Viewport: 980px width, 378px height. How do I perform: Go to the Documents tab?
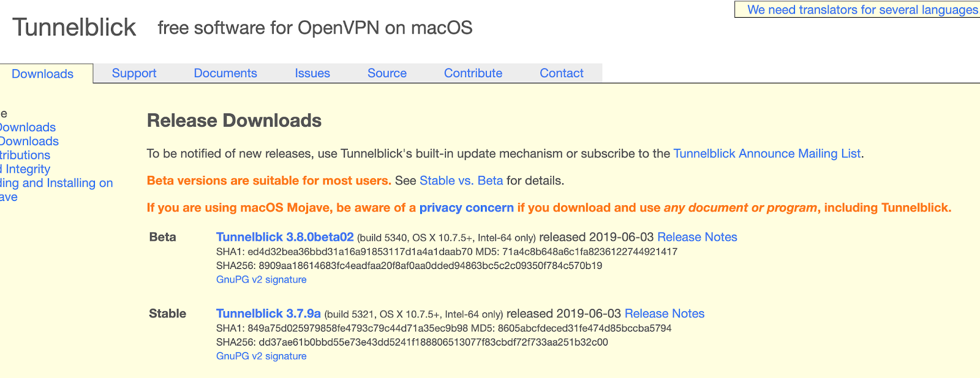click(225, 74)
